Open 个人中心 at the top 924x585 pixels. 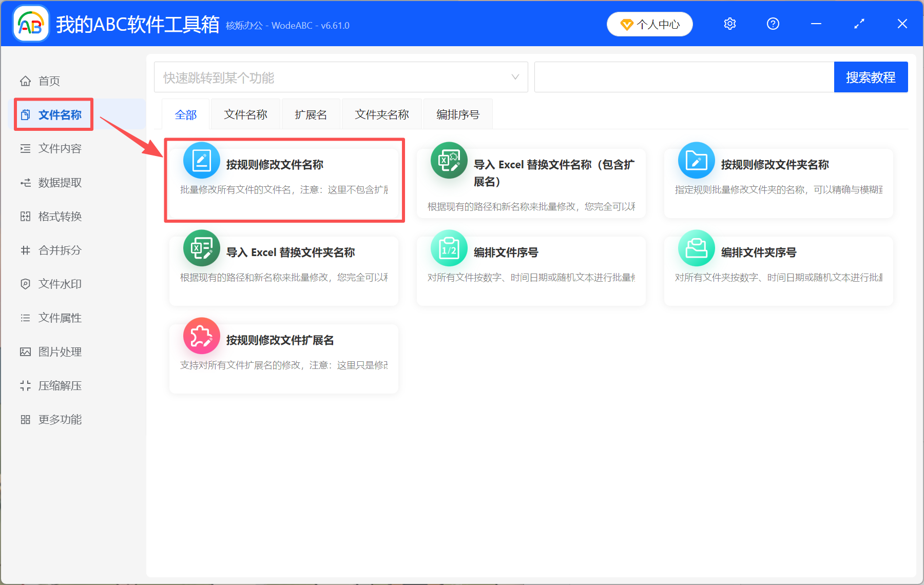(649, 24)
